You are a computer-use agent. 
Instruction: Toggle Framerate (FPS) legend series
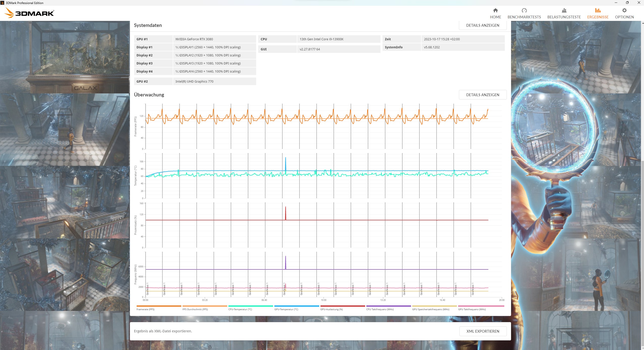pos(145,309)
